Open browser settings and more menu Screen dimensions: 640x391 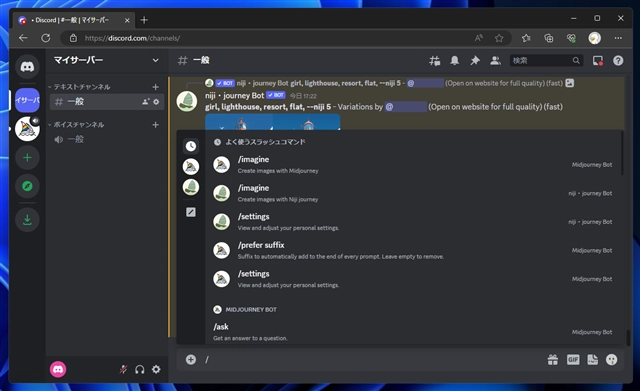[x=618, y=38]
